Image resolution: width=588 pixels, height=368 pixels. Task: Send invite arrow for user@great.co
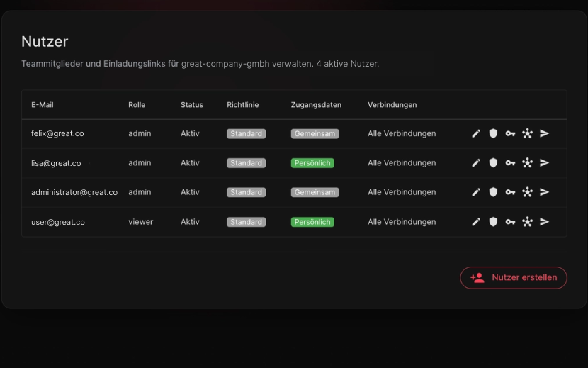pos(545,221)
